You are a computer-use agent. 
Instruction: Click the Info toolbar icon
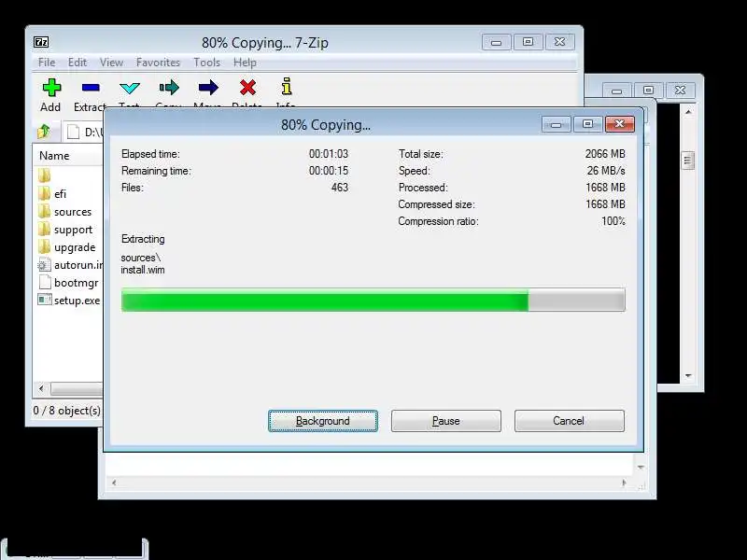click(287, 87)
